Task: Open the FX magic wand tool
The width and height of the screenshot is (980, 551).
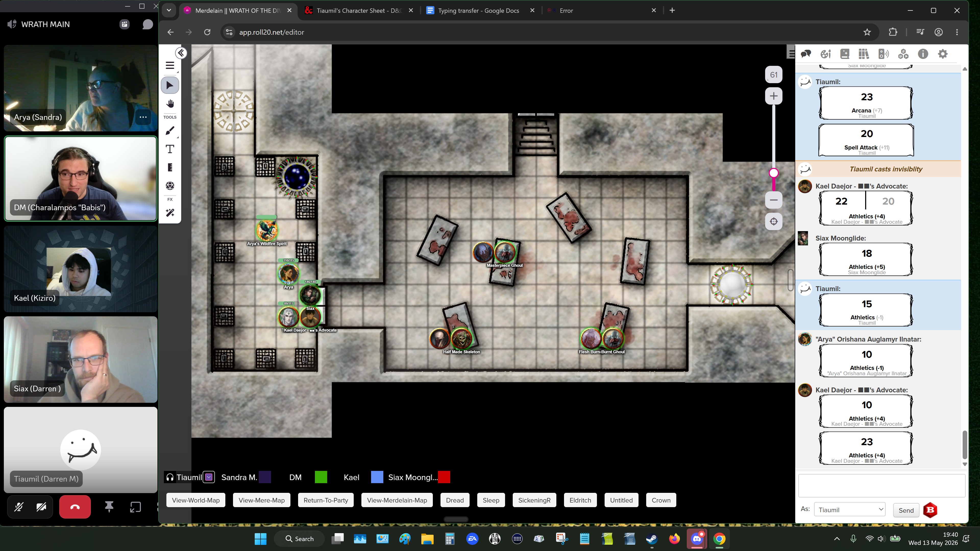Action: point(170,212)
